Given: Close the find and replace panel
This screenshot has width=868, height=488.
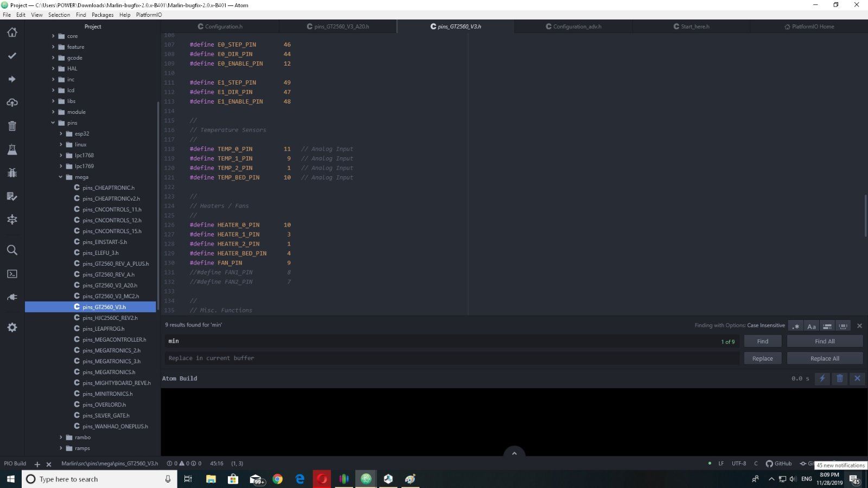Looking at the screenshot, I should [x=859, y=326].
